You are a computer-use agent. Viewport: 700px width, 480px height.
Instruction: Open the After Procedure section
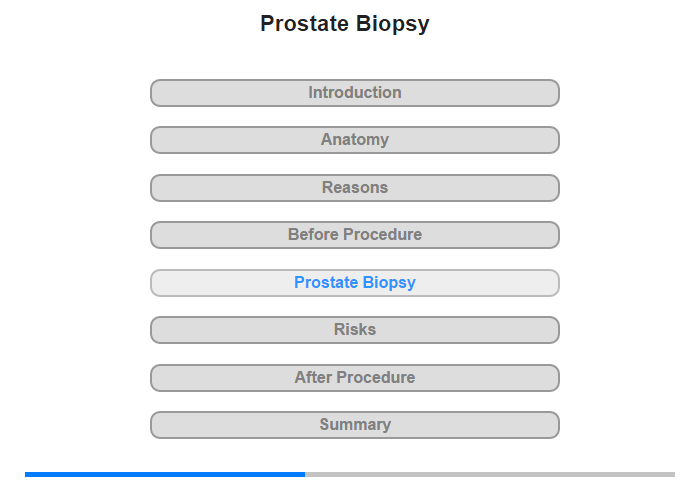click(x=354, y=378)
